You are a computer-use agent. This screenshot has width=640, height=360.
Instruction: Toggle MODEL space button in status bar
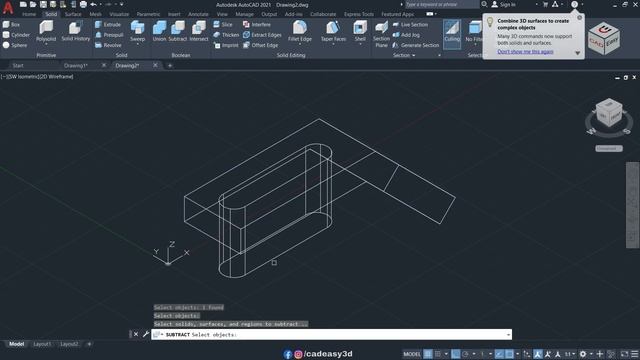click(411, 354)
